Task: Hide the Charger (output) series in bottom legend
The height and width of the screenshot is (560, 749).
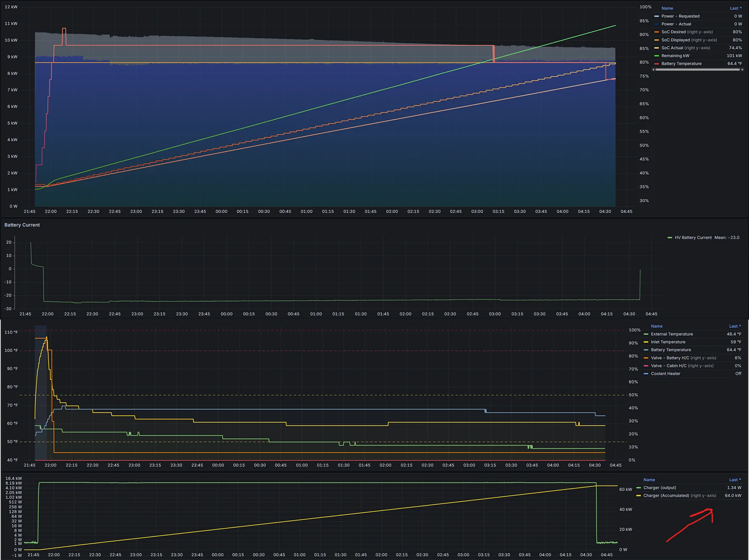Action: coord(659,488)
